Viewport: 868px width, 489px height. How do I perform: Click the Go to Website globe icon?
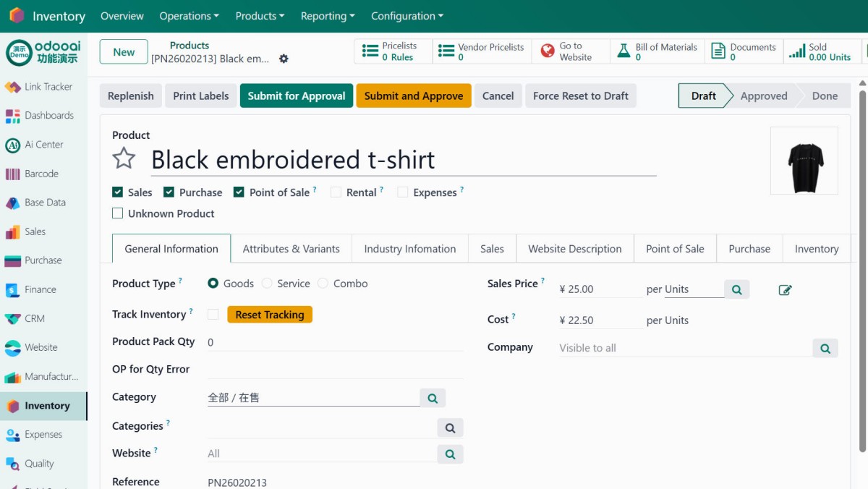pos(548,51)
